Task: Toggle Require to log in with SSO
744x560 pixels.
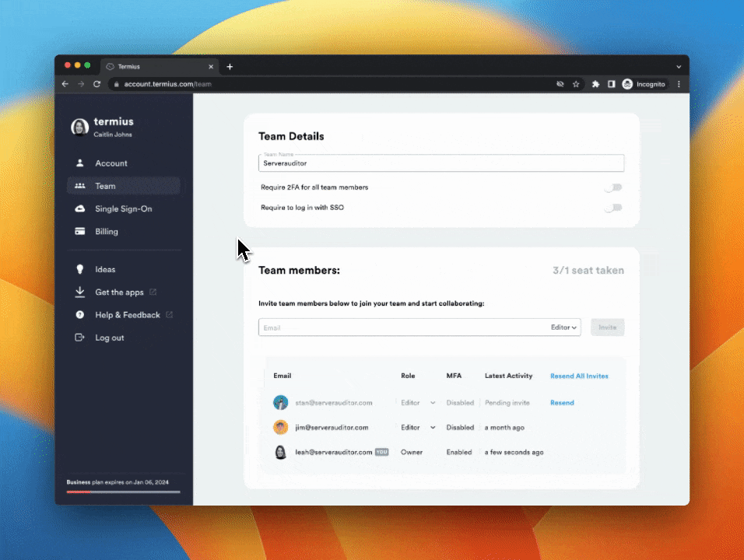Action: tap(613, 208)
